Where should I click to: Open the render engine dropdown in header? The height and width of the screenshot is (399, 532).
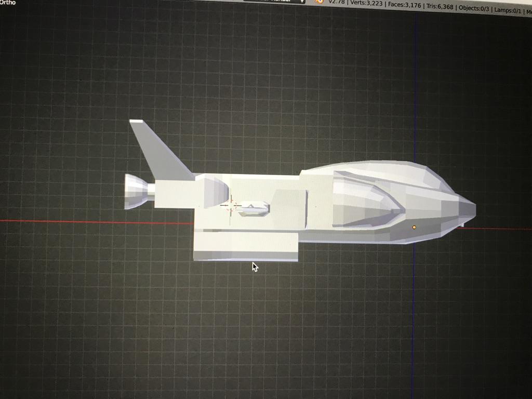point(274,1)
